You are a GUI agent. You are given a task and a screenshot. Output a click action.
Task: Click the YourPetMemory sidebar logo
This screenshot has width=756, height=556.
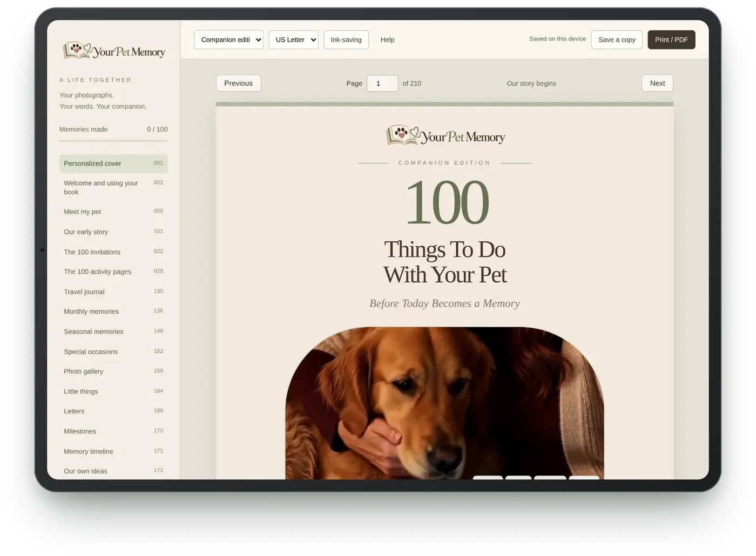click(x=114, y=51)
